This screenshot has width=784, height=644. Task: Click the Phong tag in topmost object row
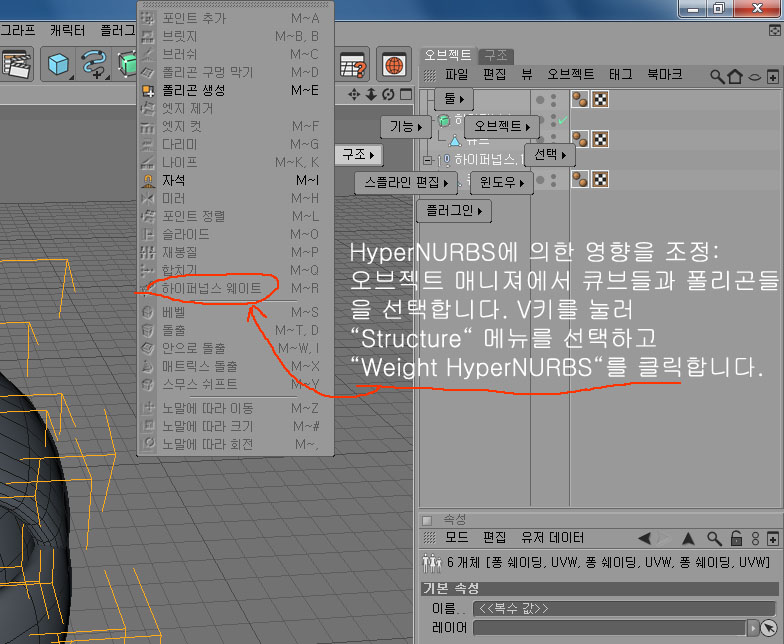click(x=580, y=99)
